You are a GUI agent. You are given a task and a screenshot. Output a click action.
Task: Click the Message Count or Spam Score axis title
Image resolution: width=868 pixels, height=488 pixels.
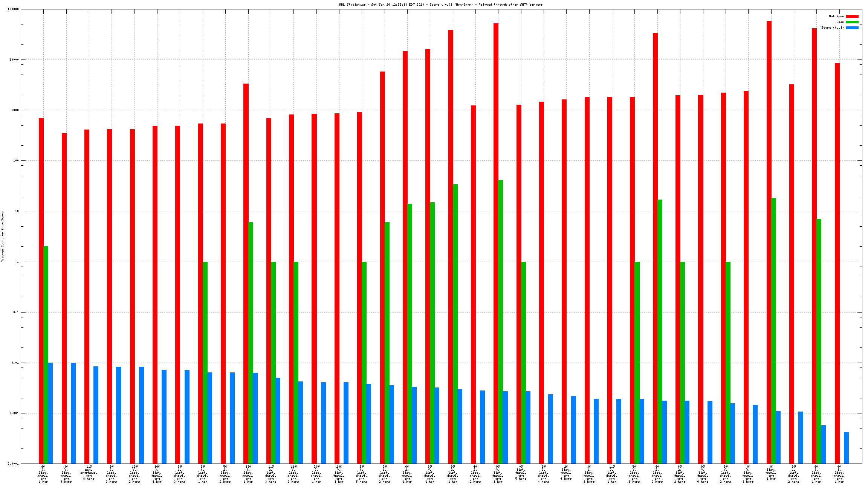2,236
